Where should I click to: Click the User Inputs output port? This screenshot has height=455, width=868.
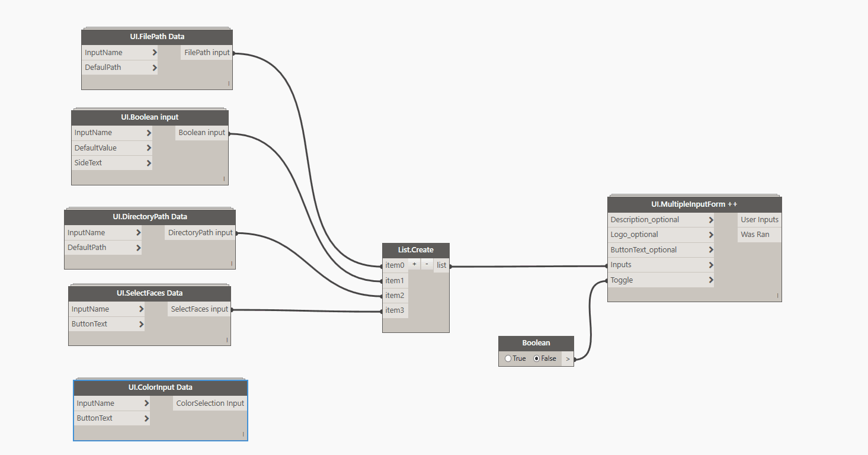pyautogui.click(x=759, y=220)
